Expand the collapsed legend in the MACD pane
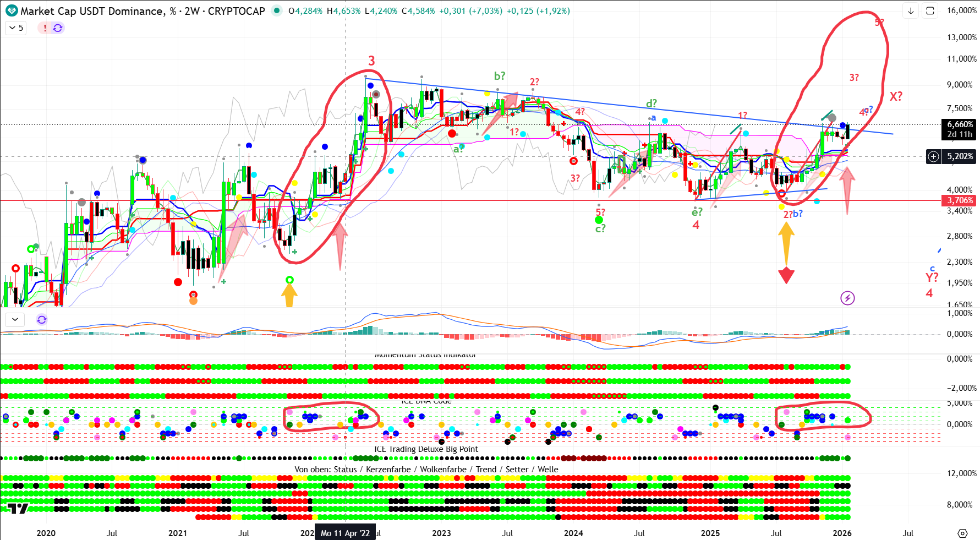The image size is (980, 540). (15, 319)
